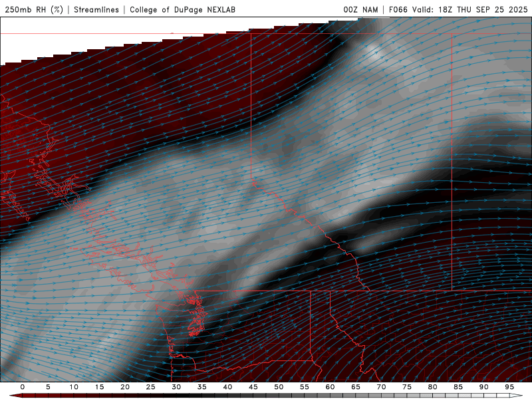Viewport: 532px width, 399px height.
Task: Click the '40' colorbar label
Action: tap(227, 387)
